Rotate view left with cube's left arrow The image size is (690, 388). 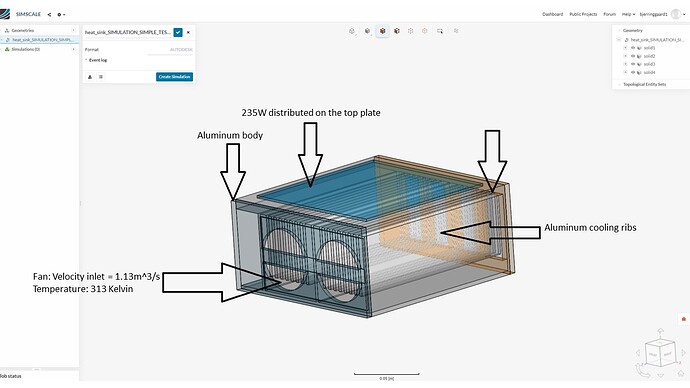click(638, 353)
